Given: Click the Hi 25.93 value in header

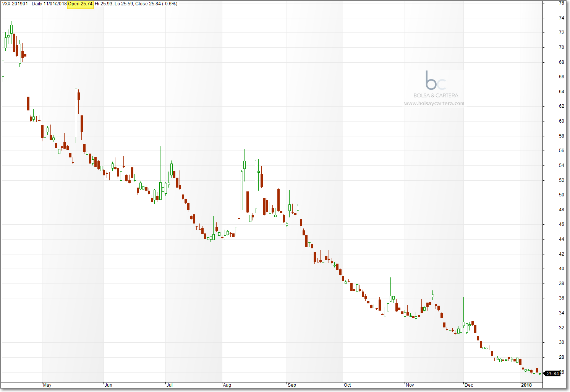Looking at the screenshot, I should coord(104,4).
